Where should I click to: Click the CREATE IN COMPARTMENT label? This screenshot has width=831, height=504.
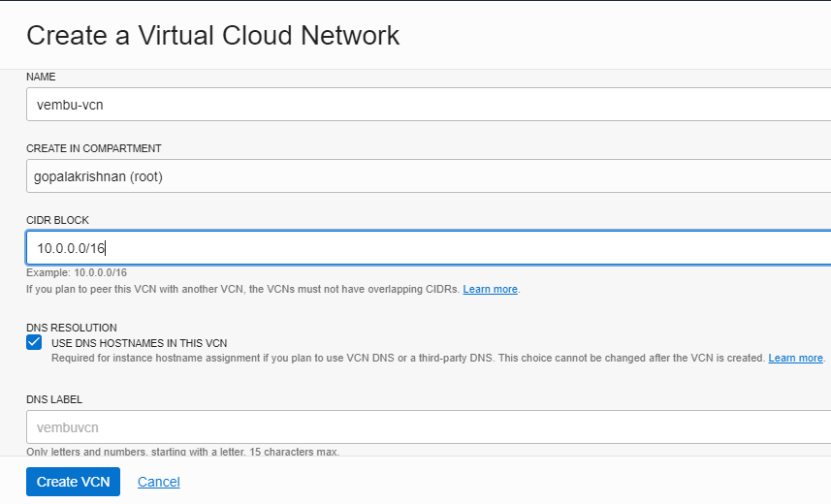tap(94, 149)
